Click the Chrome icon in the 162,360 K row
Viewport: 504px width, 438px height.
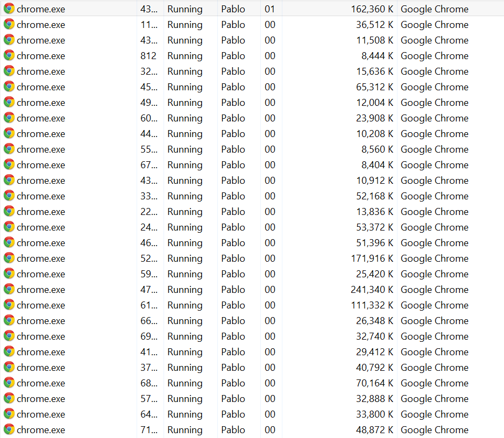tap(9, 9)
